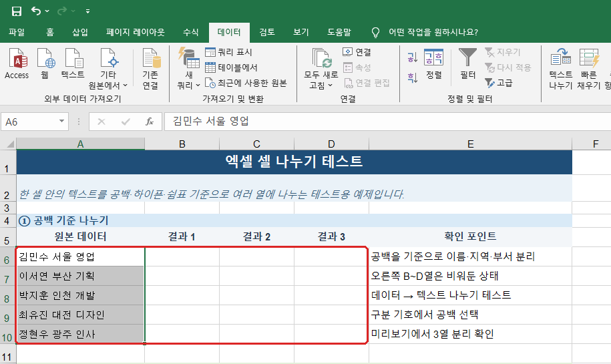Click cell containing 김민수 서울 영업
Viewport: 611px width, 364px height.
pyautogui.click(x=80, y=257)
